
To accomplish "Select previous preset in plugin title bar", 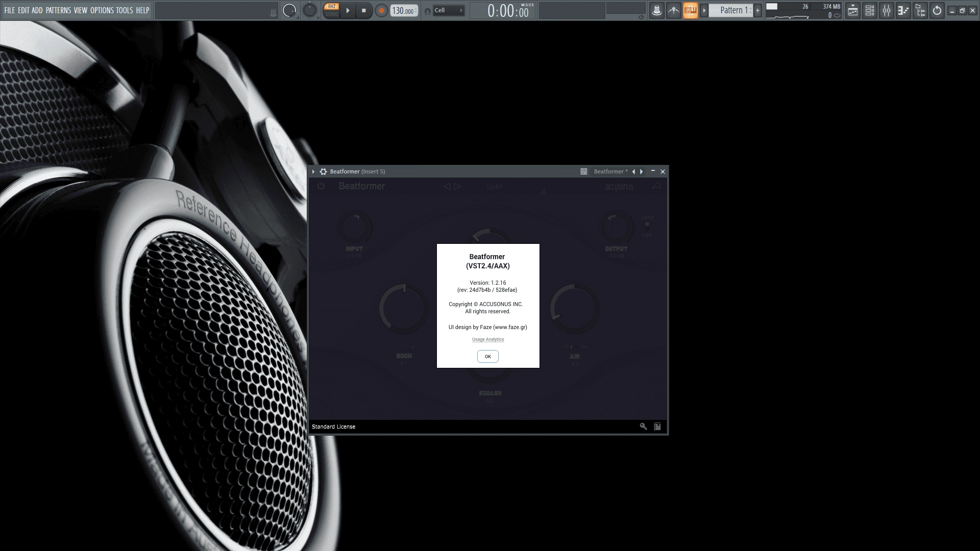I will (x=633, y=172).
